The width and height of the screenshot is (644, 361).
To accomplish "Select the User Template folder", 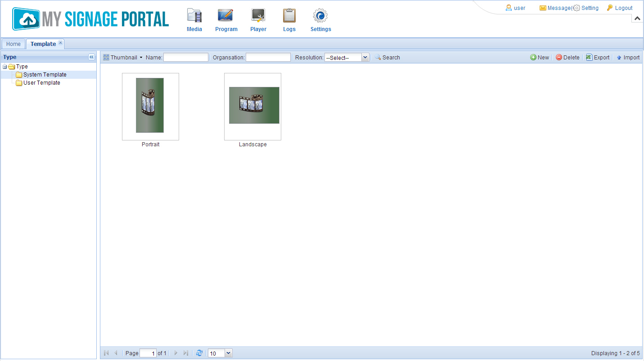I will (x=41, y=83).
